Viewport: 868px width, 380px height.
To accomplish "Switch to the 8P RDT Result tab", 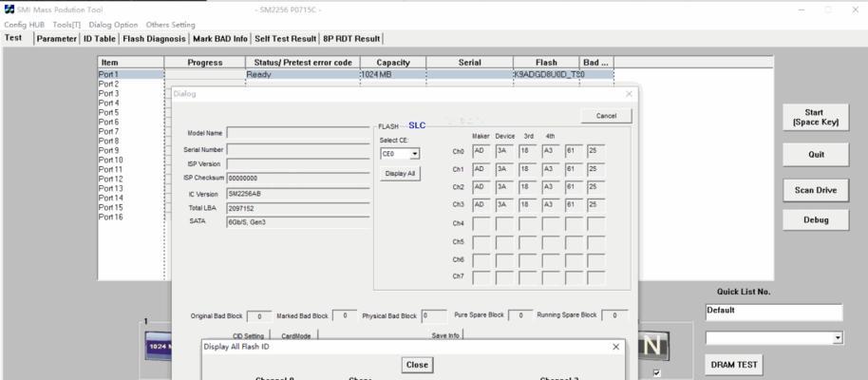I will [351, 39].
